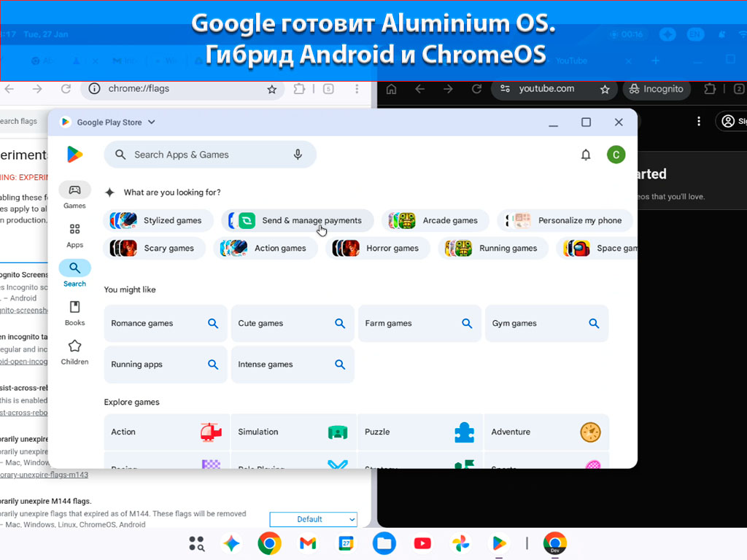747x560 pixels.
Task: Open the Games section in the sidebar
Action: tap(74, 195)
